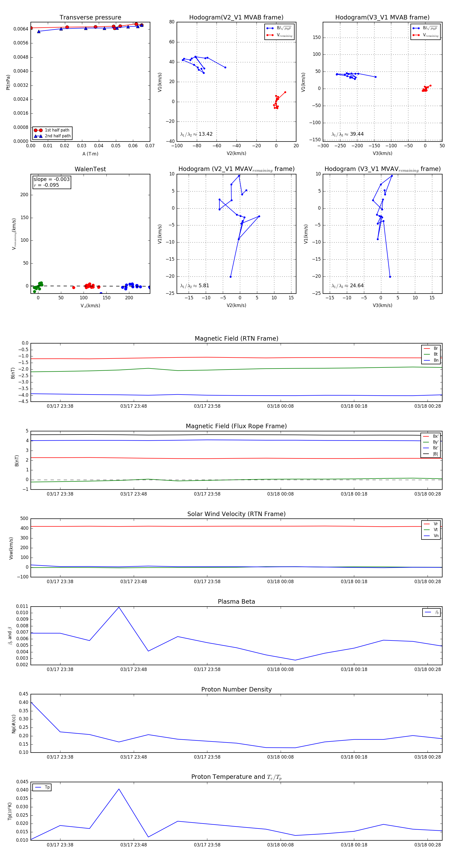Viewport: 473px width, 868px height.
Task: Click the eigenvalue ratio text '5.81'
Action: 204,285
